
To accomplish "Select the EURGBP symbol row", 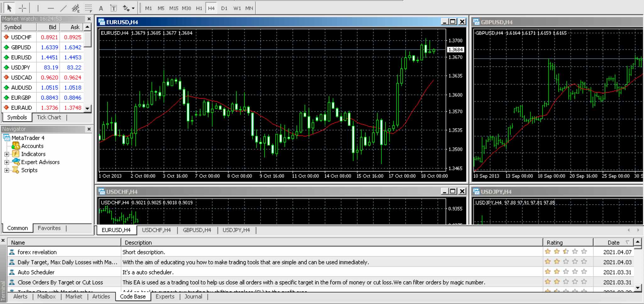I will point(42,97).
